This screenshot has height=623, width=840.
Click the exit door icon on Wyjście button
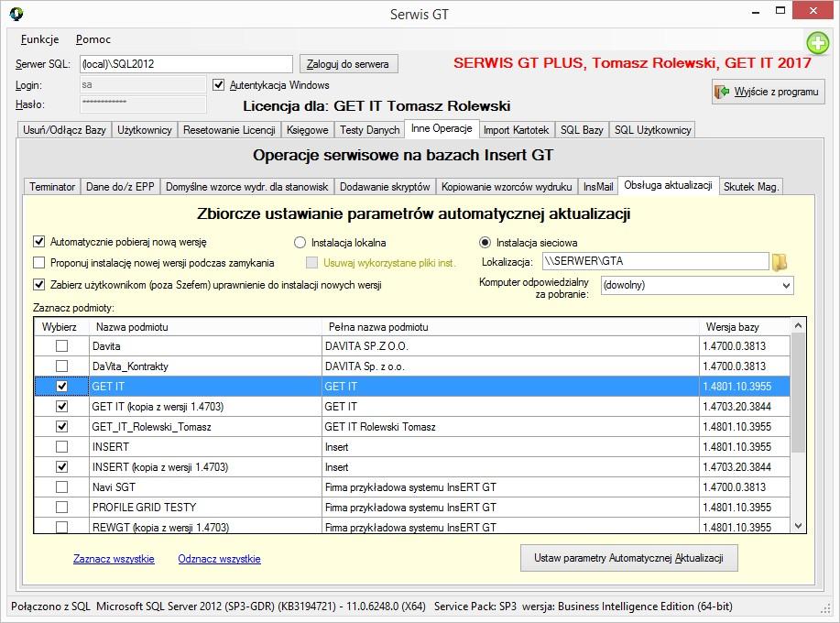pos(722,92)
